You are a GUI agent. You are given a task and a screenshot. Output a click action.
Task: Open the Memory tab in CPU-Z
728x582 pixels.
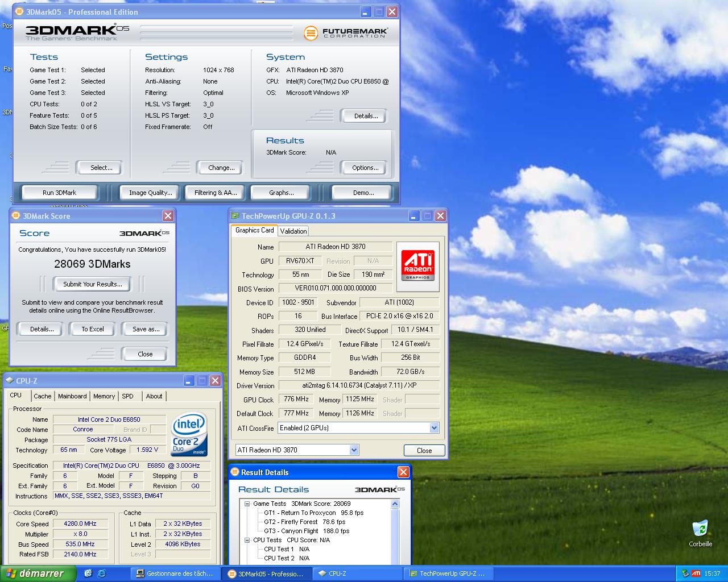coord(104,396)
